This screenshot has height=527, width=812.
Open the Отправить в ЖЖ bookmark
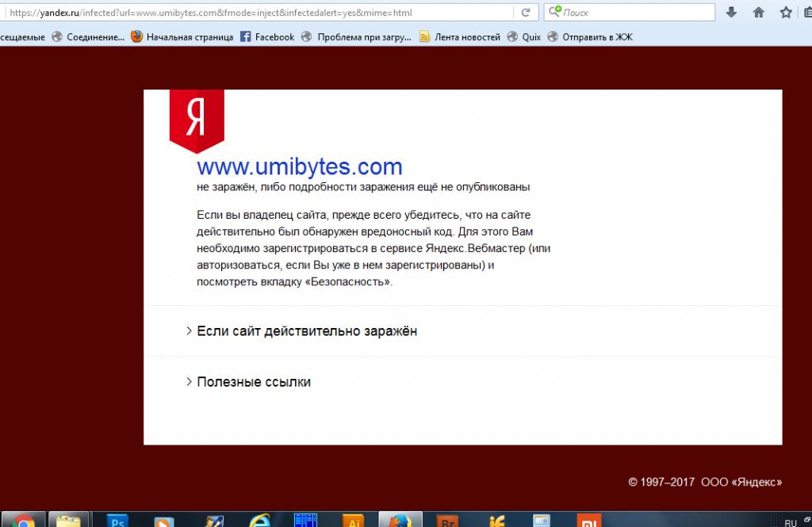(x=590, y=36)
